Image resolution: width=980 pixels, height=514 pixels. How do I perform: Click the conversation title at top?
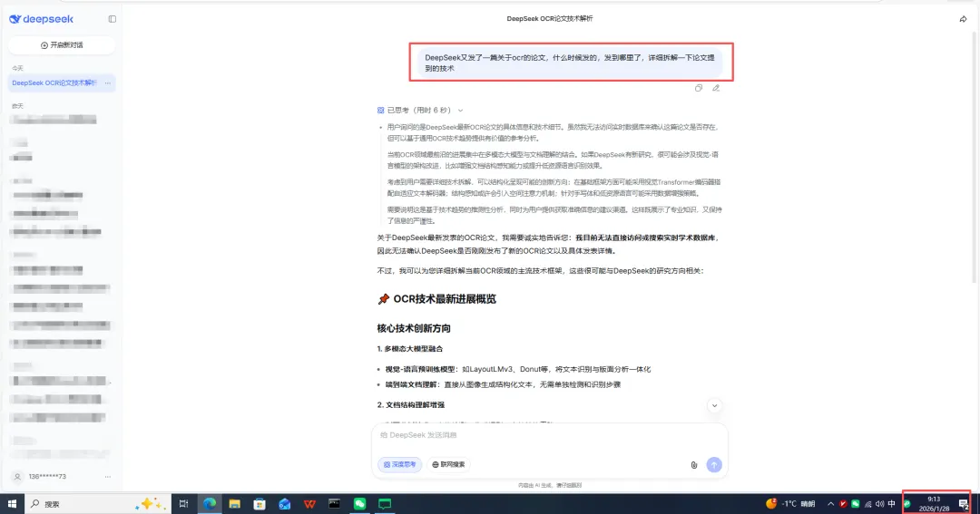(x=549, y=19)
